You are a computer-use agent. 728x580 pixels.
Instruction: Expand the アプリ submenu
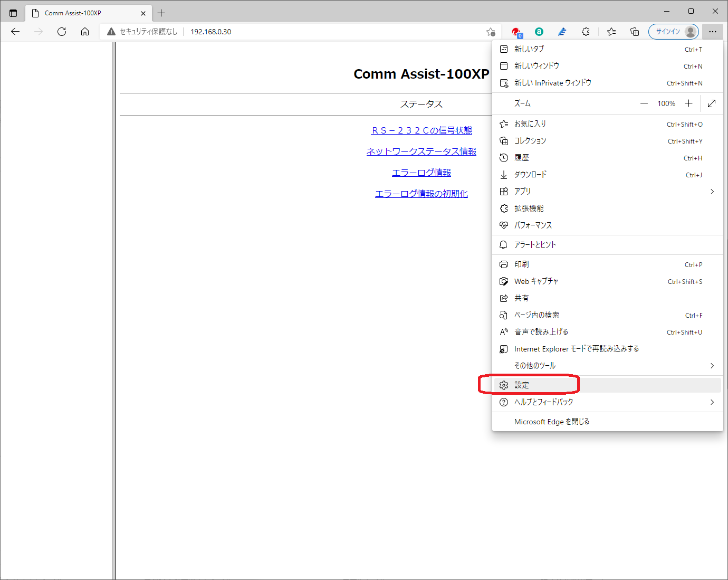pos(607,192)
